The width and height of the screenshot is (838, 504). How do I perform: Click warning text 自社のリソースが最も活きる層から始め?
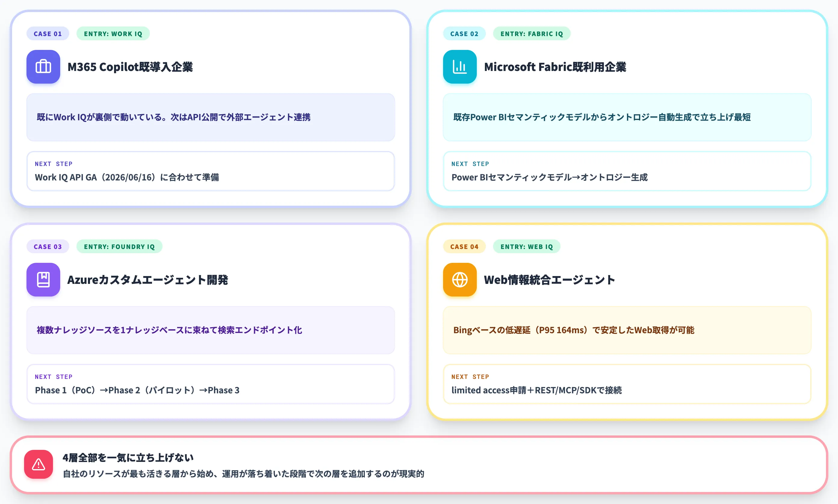pos(244,474)
